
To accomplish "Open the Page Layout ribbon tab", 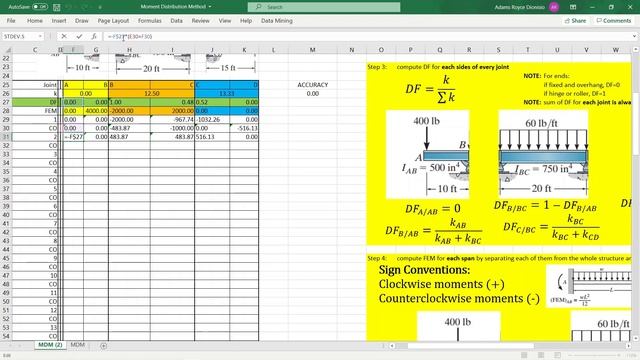I will pos(113,20).
